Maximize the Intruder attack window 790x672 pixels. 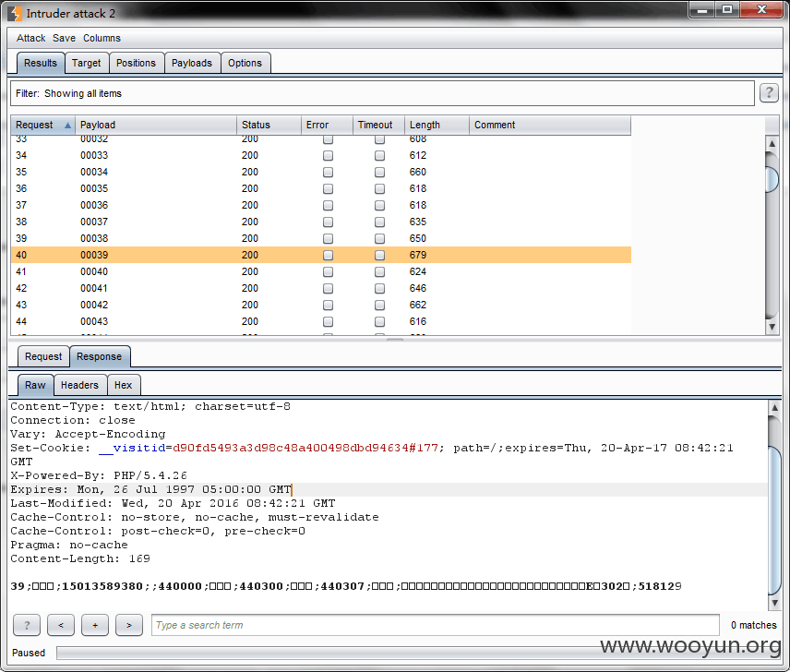coord(727,10)
